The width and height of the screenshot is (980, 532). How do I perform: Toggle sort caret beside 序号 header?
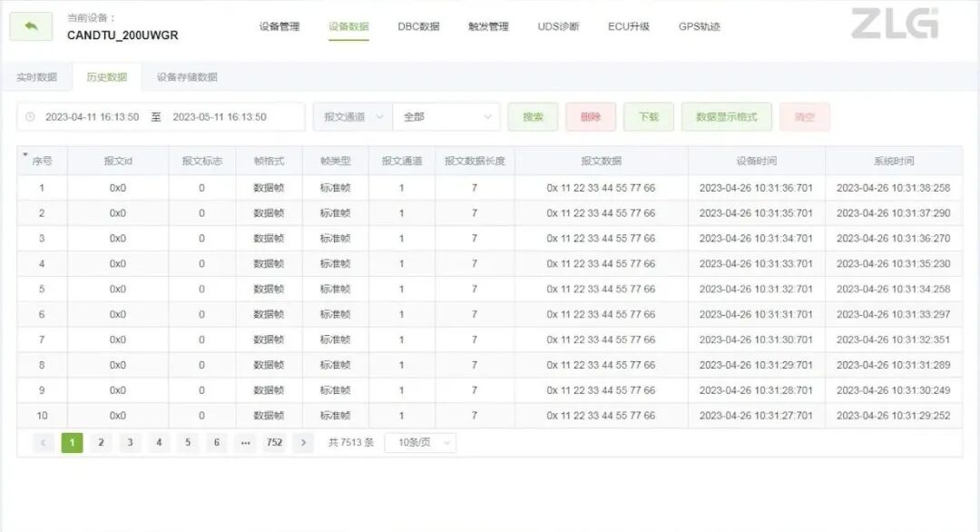pyautogui.click(x=25, y=154)
